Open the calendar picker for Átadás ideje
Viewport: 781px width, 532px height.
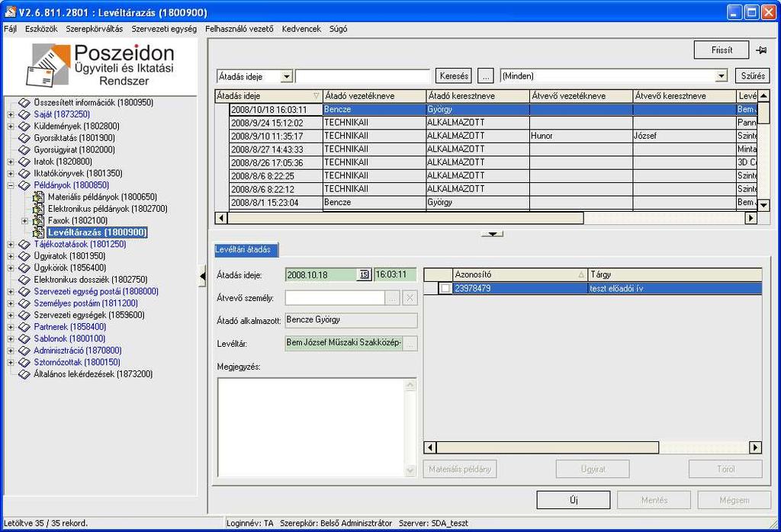[364, 274]
